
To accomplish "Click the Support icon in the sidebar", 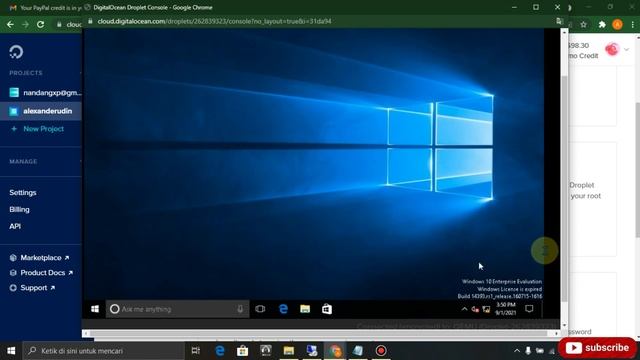I will coord(13,288).
